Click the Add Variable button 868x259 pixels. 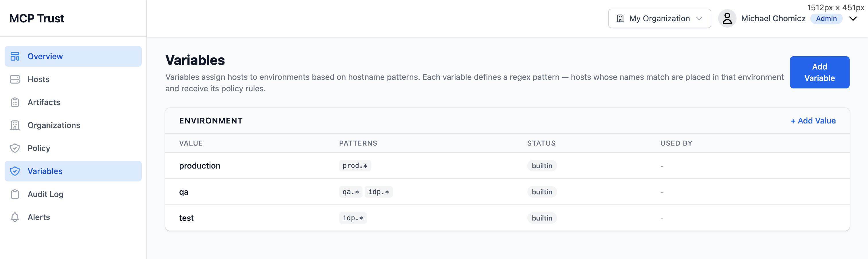click(x=819, y=72)
